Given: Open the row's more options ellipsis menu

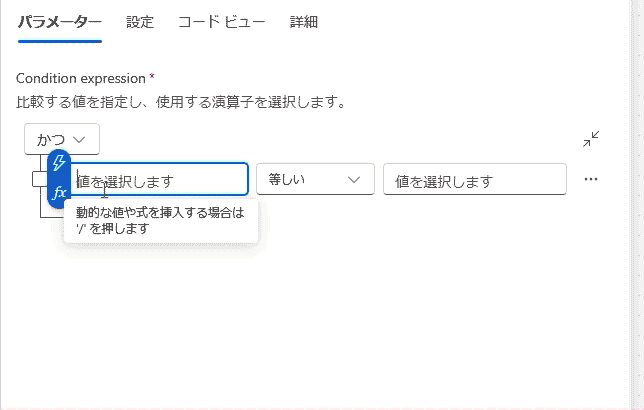Looking at the screenshot, I should coord(591,179).
